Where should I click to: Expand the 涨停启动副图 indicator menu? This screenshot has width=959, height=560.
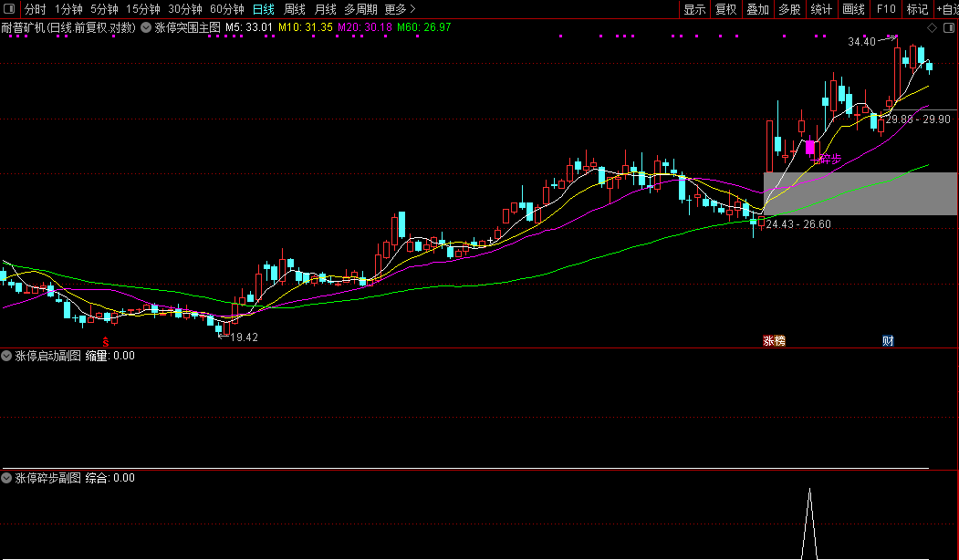point(6,356)
